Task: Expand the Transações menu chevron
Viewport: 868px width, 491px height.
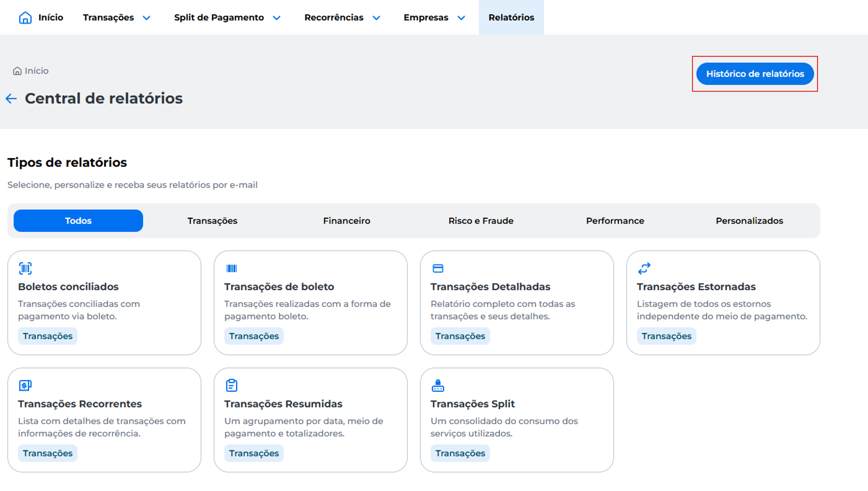Action: point(146,18)
